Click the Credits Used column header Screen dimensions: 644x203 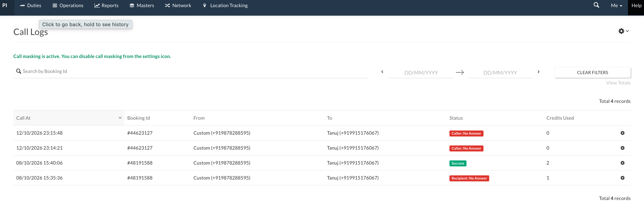click(560, 118)
